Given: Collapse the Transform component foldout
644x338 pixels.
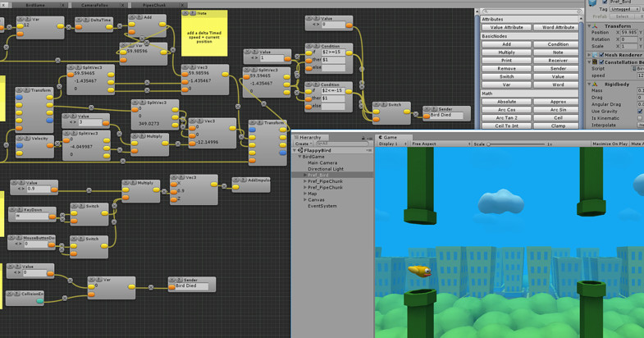Looking at the screenshot, I should click(589, 26).
